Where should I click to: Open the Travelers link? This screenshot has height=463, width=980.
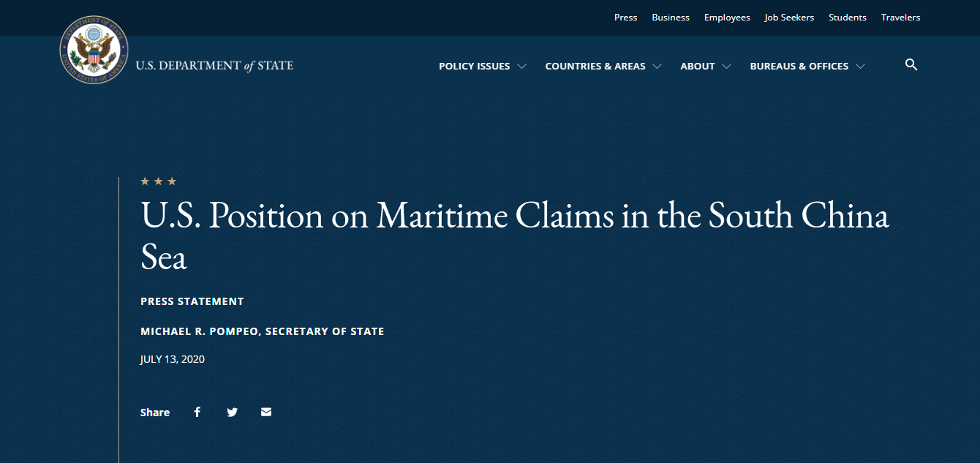[901, 18]
